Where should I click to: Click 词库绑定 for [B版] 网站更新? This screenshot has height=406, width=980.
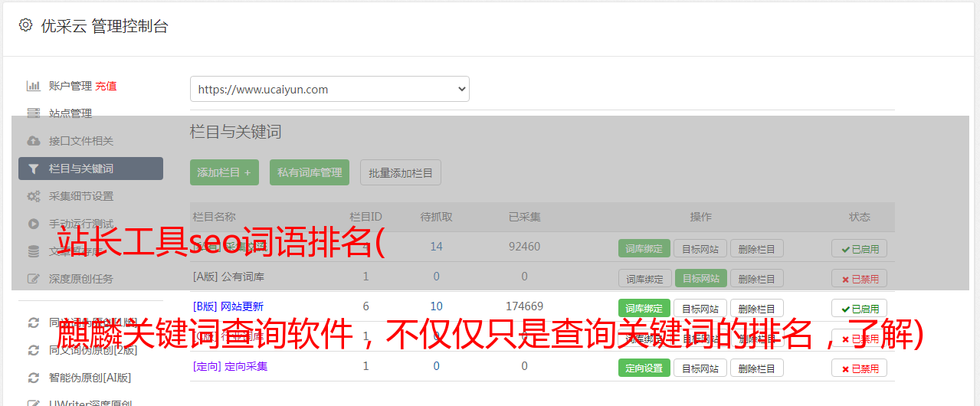coord(644,308)
